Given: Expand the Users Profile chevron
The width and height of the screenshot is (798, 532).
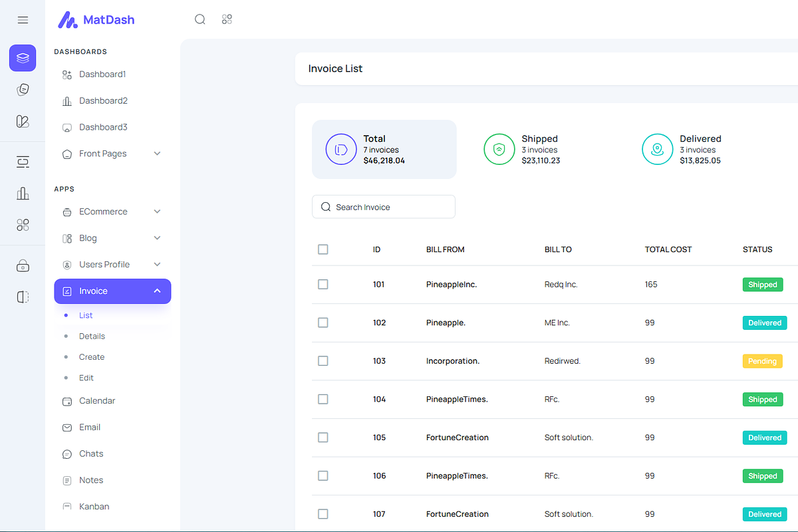Looking at the screenshot, I should coord(157,265).
